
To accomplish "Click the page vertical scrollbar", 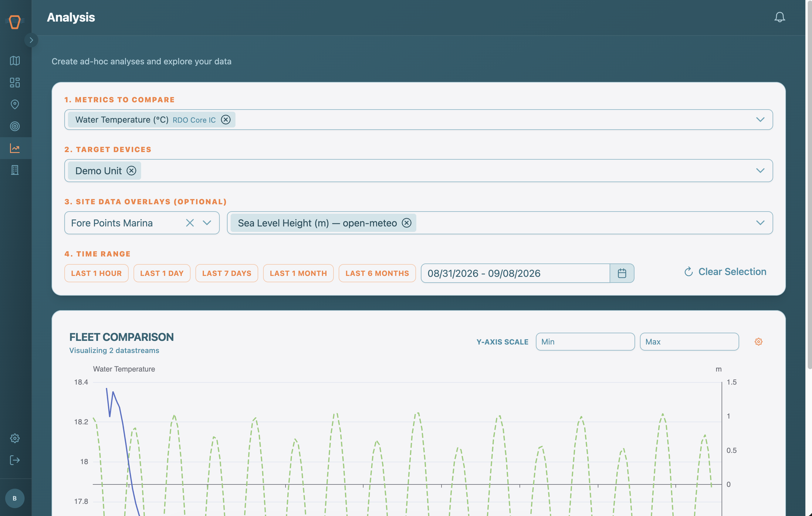I will click(809, 185).
